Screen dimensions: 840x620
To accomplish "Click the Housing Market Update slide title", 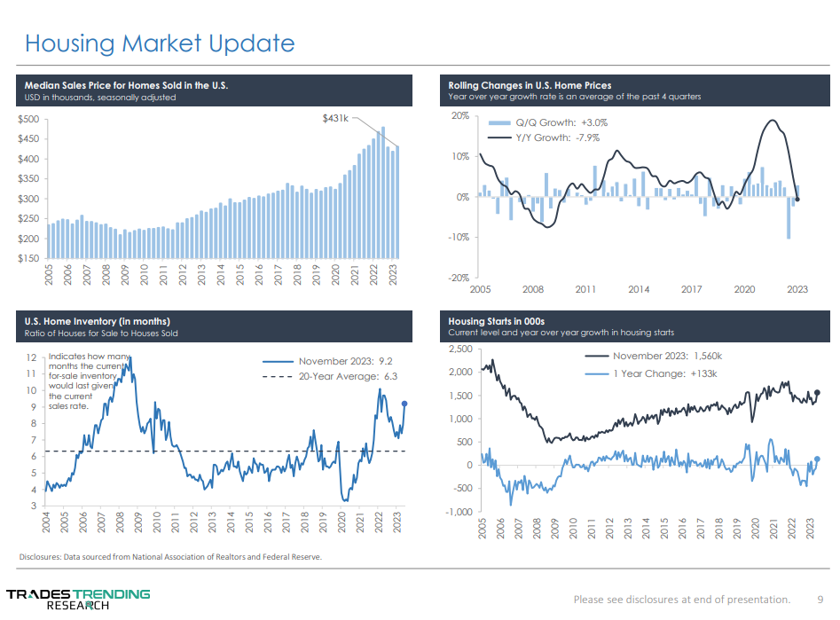I will [x=160, y=43].
